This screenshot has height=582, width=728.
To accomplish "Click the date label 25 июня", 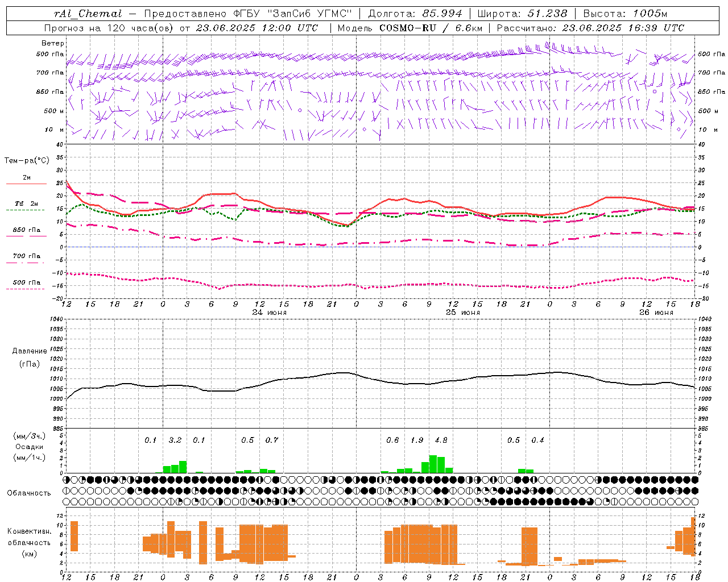I will (463, 313).
